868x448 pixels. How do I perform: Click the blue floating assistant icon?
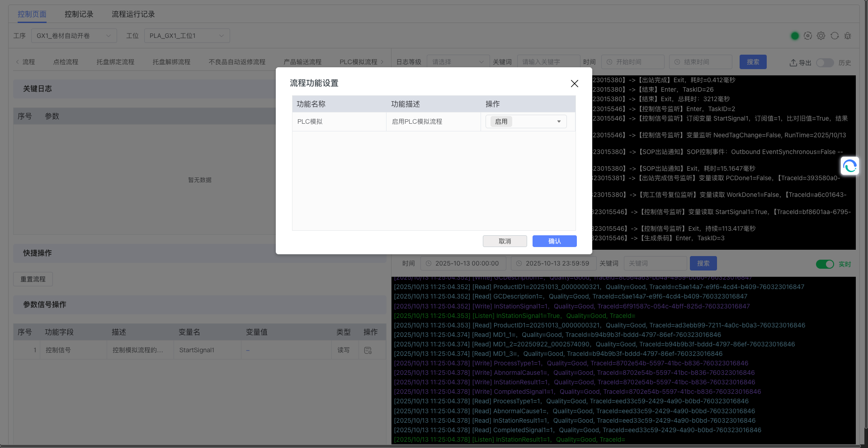coord(849,166)
